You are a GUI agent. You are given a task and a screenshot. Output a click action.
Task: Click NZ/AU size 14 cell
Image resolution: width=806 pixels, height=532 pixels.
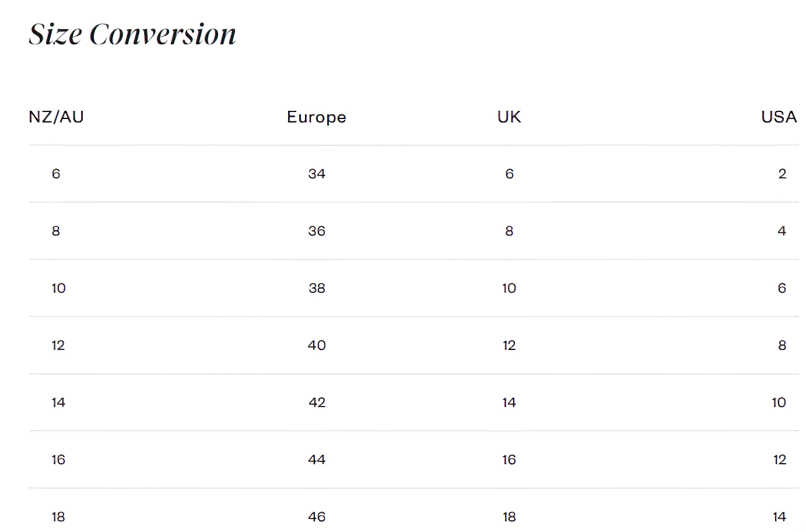point(58,402)
